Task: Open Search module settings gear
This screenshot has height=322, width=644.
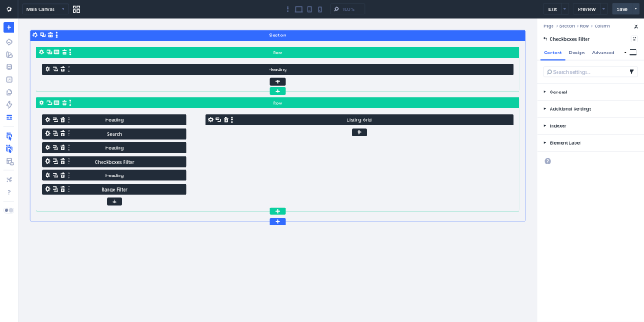Action: coord(47,134)
